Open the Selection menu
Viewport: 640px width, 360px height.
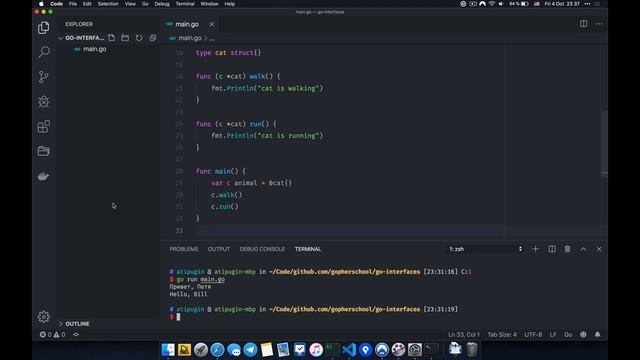tap(108, 4)
